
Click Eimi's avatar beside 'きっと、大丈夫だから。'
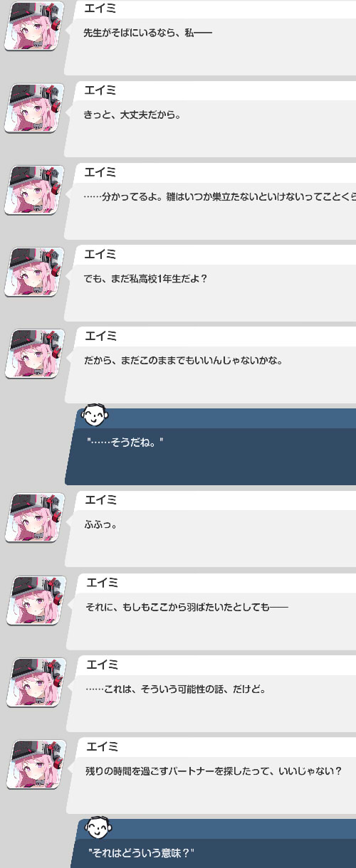pos(34,108)
